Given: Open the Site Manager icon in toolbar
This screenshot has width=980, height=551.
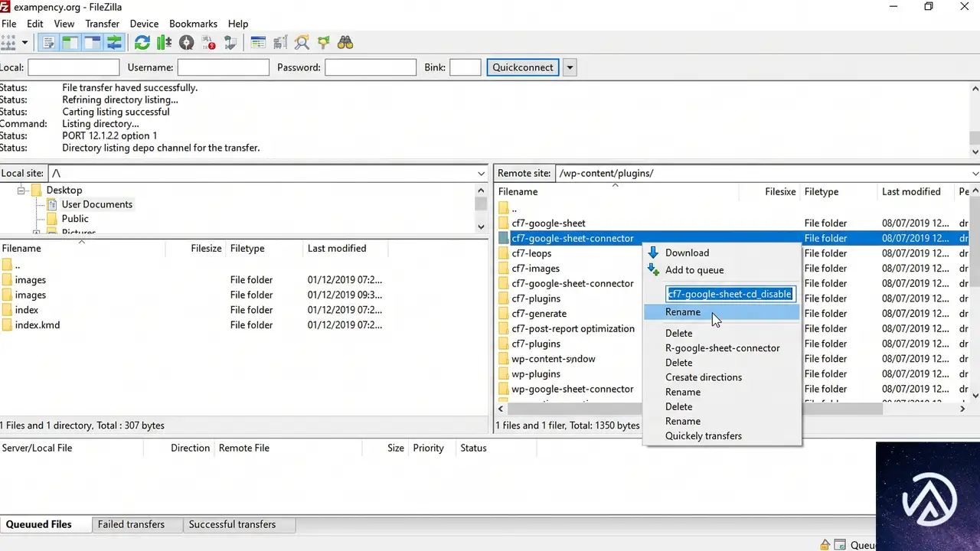Looking at the screenshot, I should [8, 43].
